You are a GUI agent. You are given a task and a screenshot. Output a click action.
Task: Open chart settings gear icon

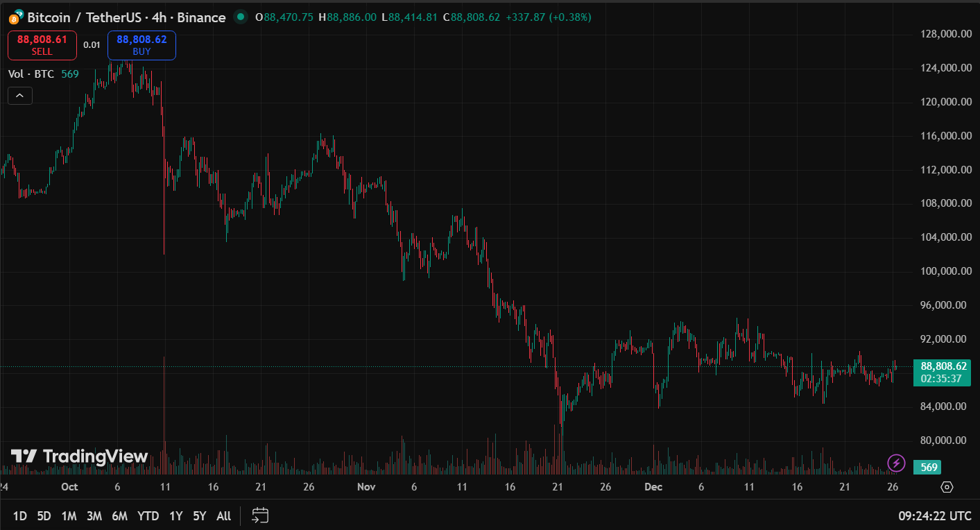pos(947,487)
